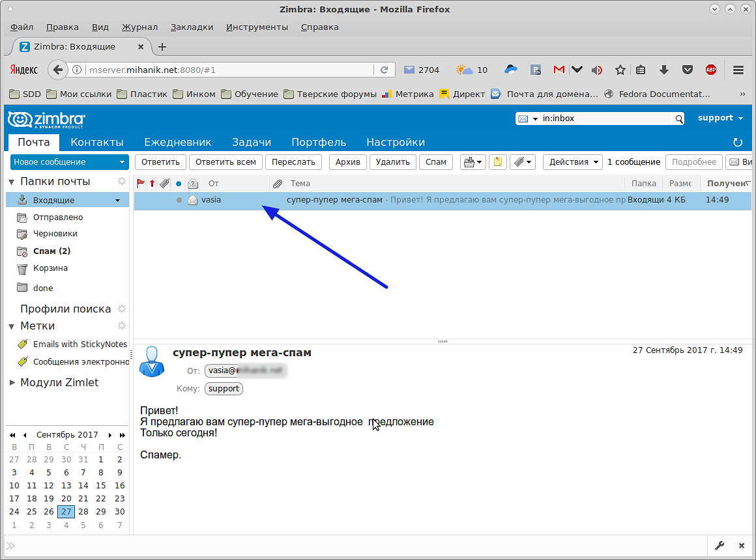This screenshot has width=756, height=560.
Task: Open the Sent folder (Отправлено)
Action: point(58,217)
